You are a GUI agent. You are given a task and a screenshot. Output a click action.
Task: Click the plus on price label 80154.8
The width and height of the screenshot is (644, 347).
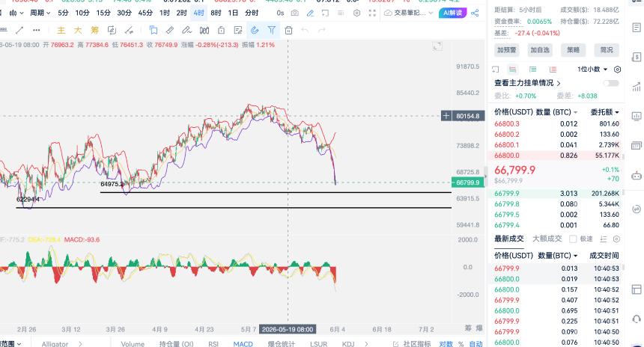(446, 116)
